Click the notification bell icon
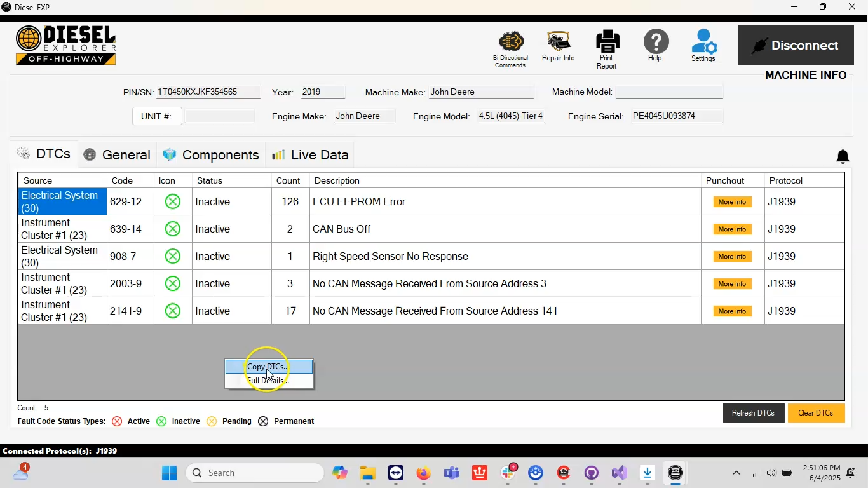Screen dimensions: 868x488 (843, 156)
